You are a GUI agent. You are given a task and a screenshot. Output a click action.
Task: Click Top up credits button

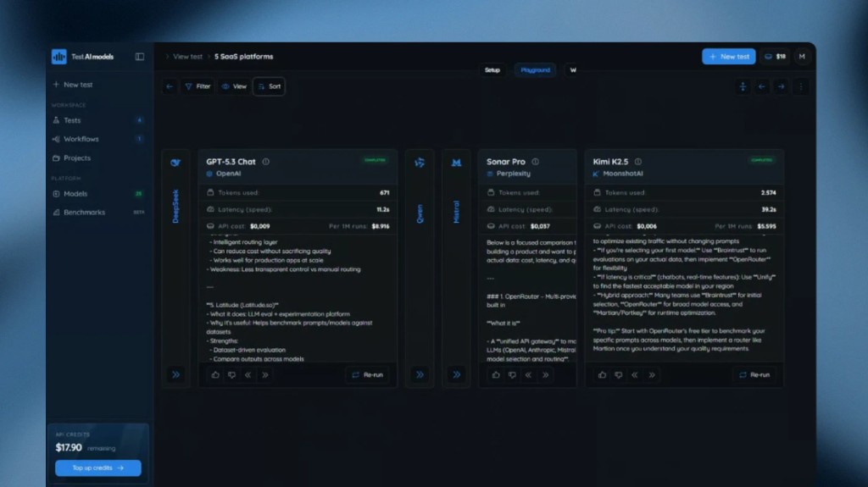[x=98, y=468]
